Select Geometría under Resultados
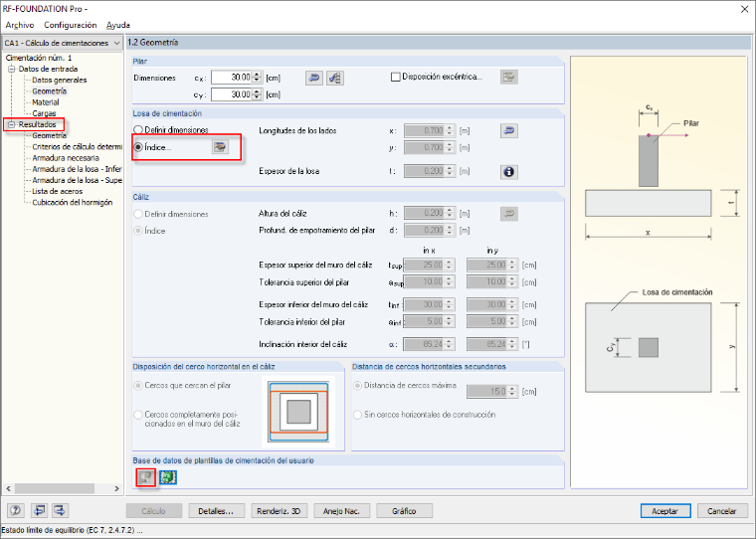The width and height of the screenshot is (756, 539). coord(49,135)
